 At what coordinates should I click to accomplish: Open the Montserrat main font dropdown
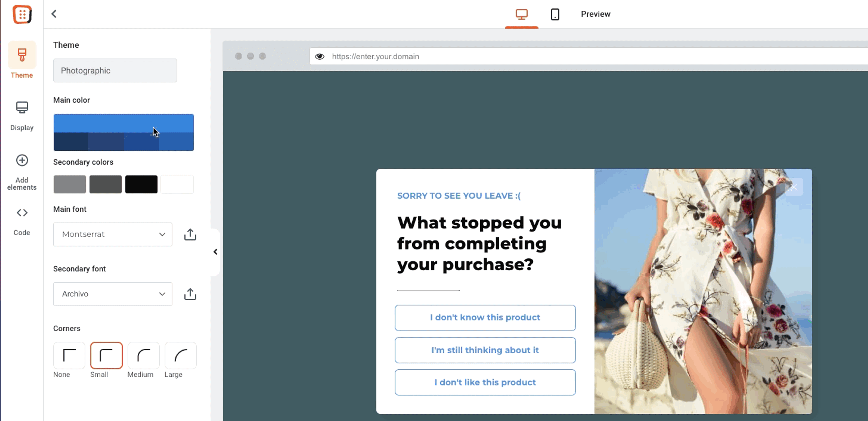[x=113, y=234]
